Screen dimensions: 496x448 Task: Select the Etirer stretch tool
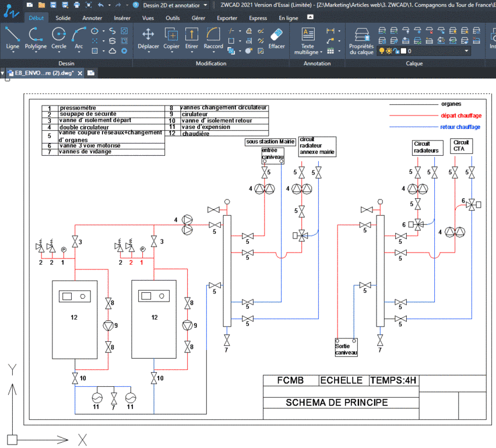click(x=191, y=38)
